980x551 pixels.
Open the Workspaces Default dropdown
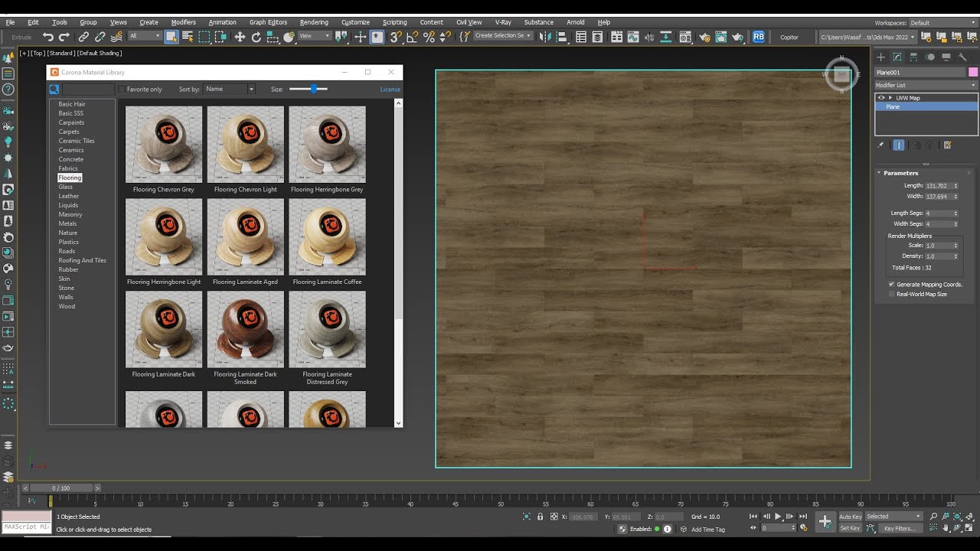(942, 23)
